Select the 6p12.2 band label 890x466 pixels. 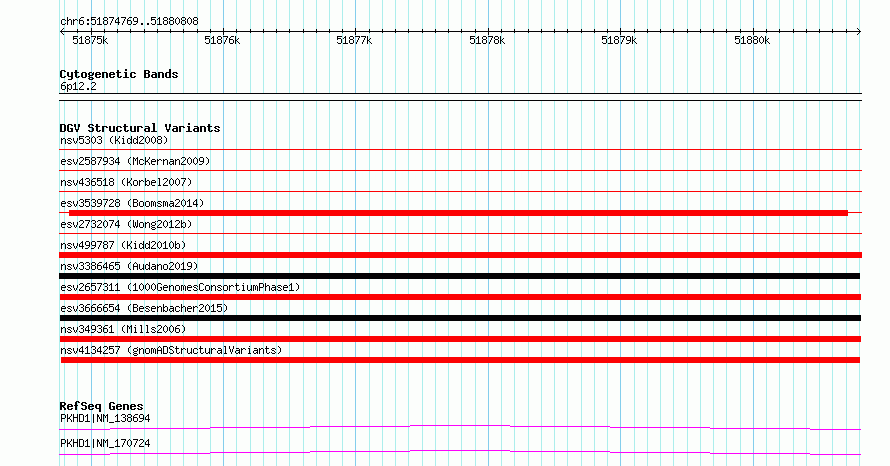tap(78, 86)
